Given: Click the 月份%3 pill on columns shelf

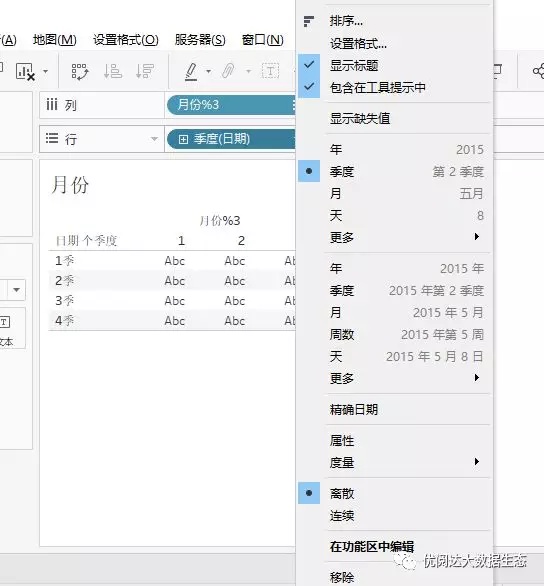Looking at the screenshot, I should point(231,105).
